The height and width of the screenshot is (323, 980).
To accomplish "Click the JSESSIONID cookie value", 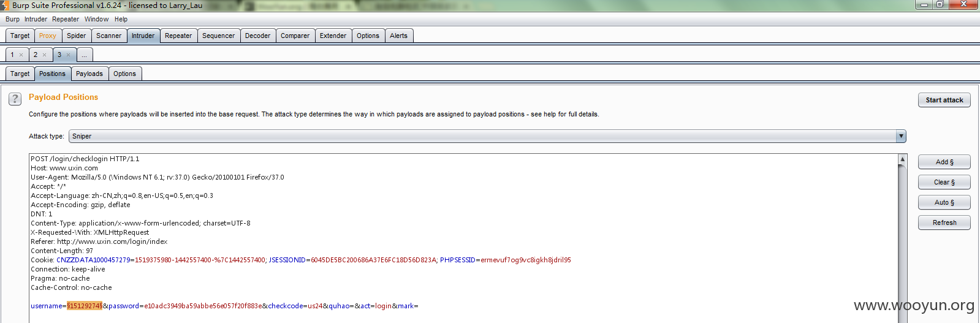I will pyautogui.click(x=374, y=260).
